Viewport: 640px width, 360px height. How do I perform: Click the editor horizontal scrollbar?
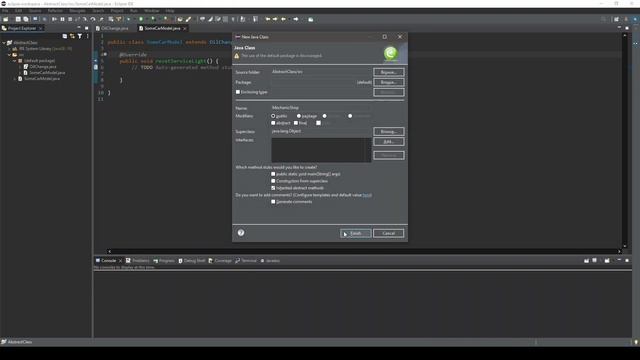tap(364, 251)
